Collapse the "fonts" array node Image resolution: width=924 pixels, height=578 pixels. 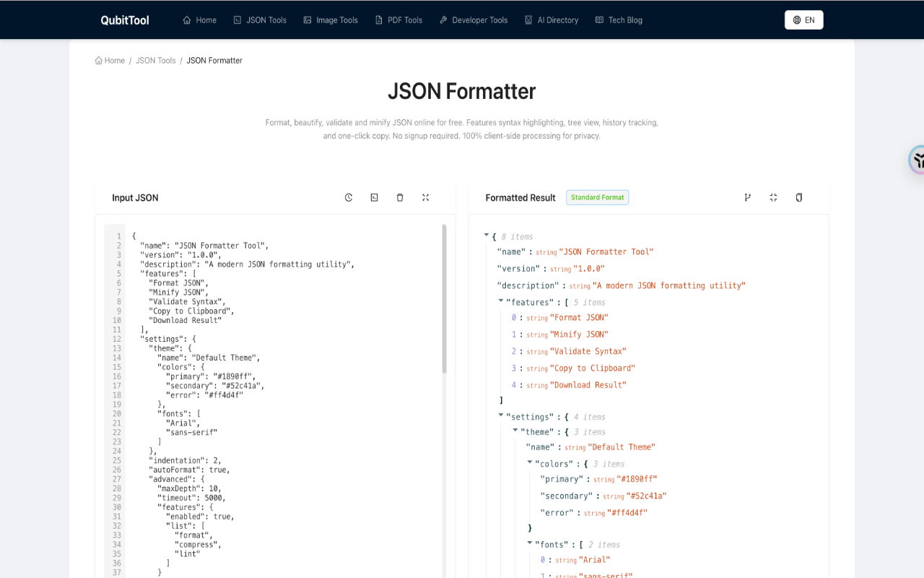click(530, 543)
